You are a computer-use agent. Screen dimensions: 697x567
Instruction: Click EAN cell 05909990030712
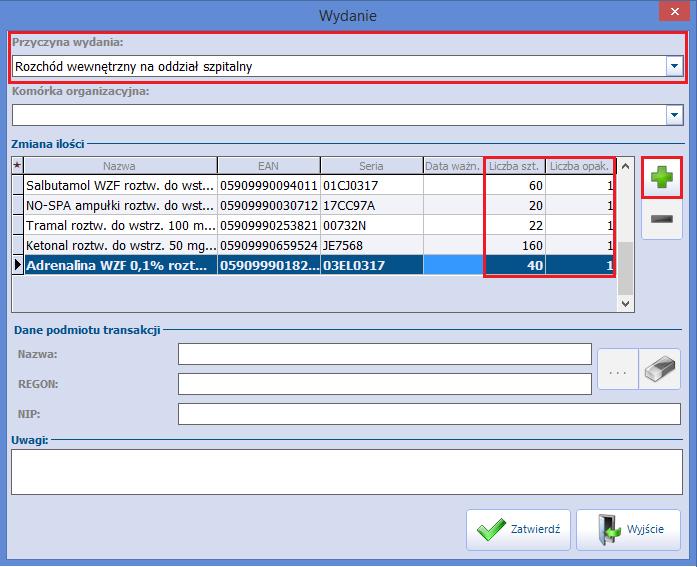coord(268,205)
